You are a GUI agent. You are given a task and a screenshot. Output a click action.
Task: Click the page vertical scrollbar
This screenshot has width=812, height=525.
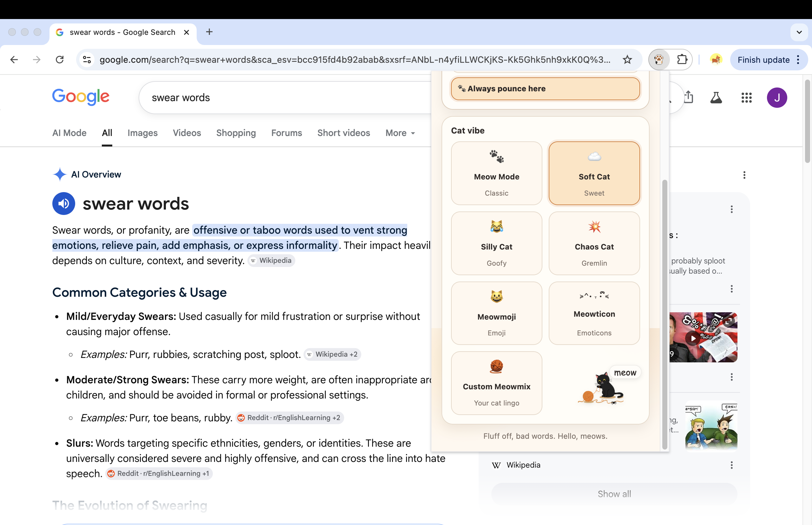point(807,121)
